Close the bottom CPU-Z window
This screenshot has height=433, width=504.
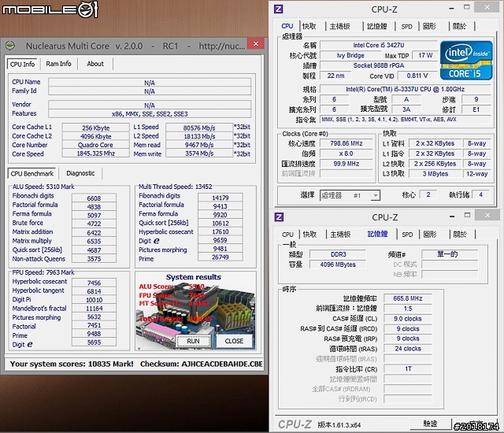point(487,215)
